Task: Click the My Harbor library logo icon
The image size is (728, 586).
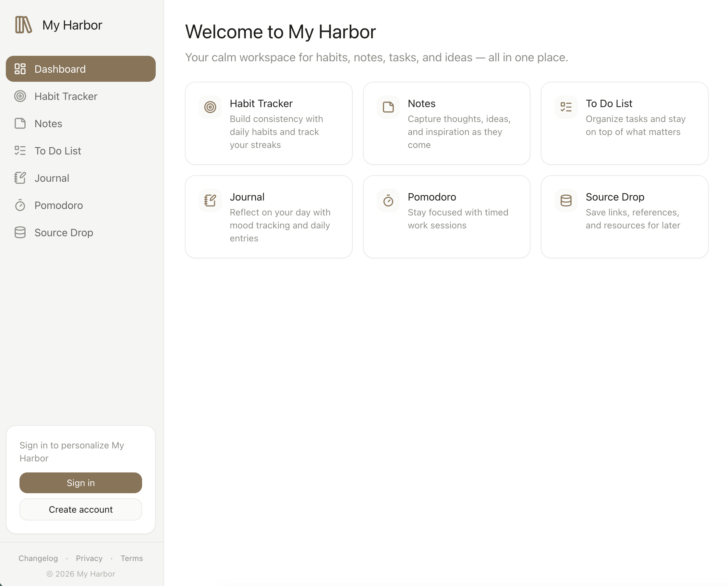Action: point(23,25)
